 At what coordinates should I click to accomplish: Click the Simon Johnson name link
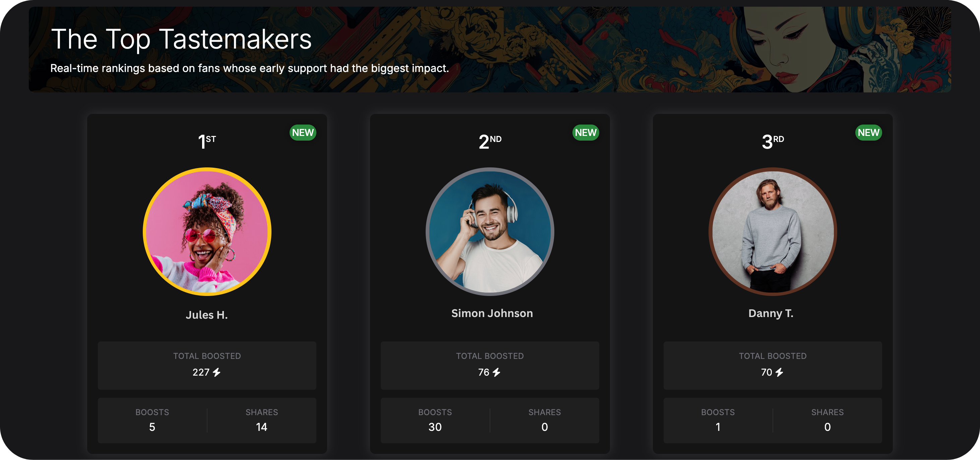[x=492, y=313]
